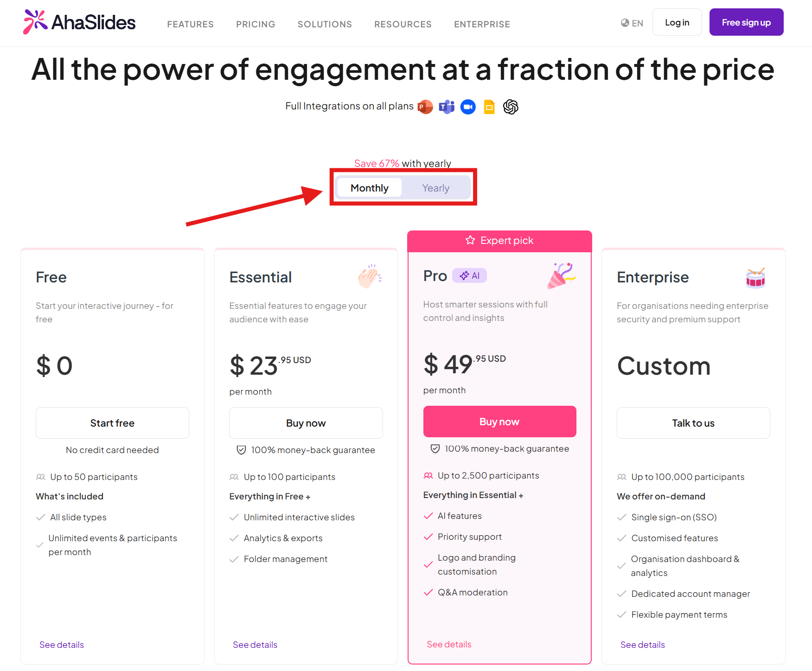This screenshot has width=812, height=671.
Task: Click the ChatGPT integration icon
Action: pyautogui.click(x=511, y=107)
